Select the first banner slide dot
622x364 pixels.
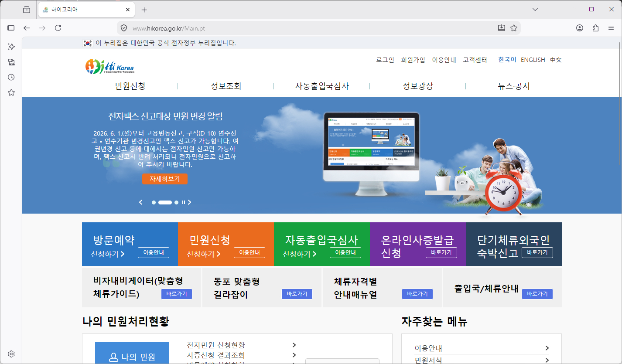(x=154, y=202)
